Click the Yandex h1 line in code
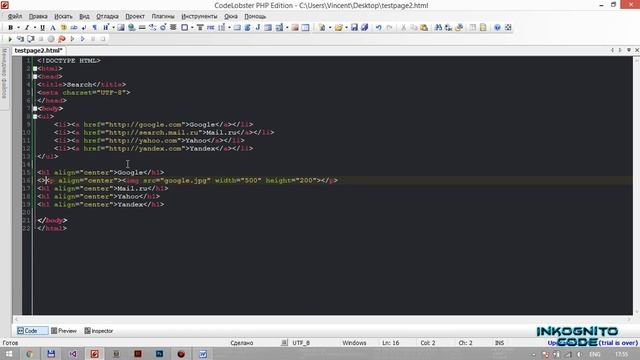Screen dimensions: 640x360 click(100, 204)
